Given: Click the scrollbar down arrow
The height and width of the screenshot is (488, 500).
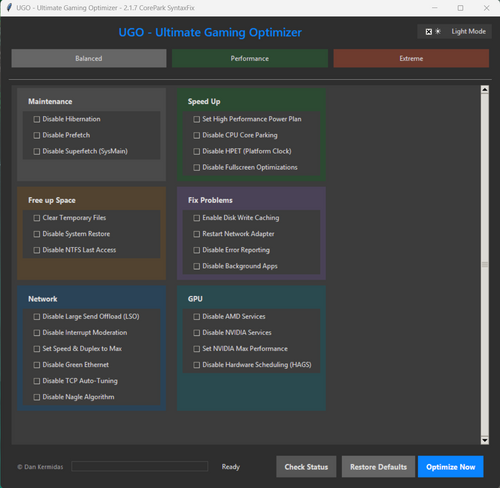Looking at the screenshot, I should tap(485, 440).
